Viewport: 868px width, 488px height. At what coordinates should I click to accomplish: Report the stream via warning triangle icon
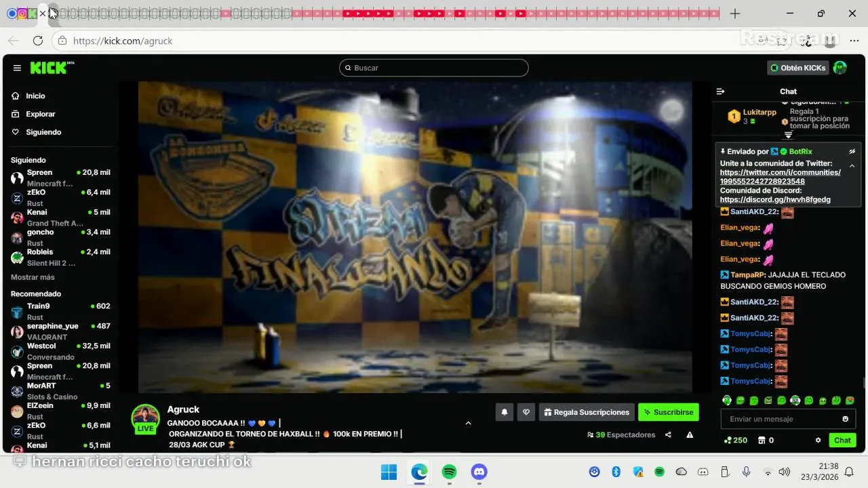[x=690, y=435]
